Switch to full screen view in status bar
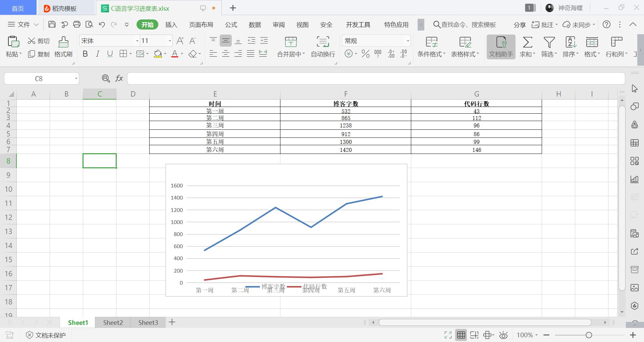Screen dimensions: 644x342 [448, 335]
